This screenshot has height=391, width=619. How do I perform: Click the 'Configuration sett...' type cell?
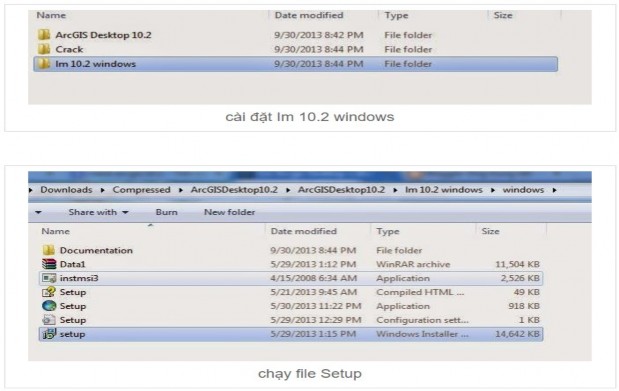point(422,320)
